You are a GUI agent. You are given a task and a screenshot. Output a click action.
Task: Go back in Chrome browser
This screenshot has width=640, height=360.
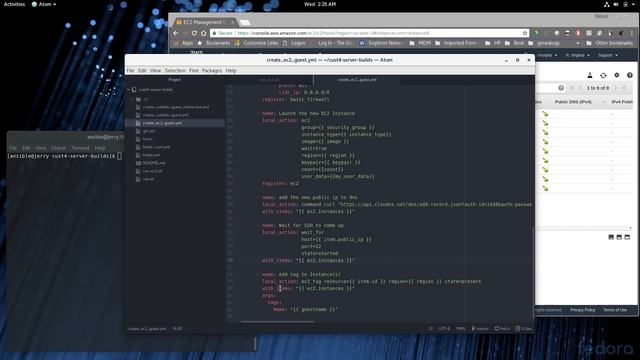176,33
